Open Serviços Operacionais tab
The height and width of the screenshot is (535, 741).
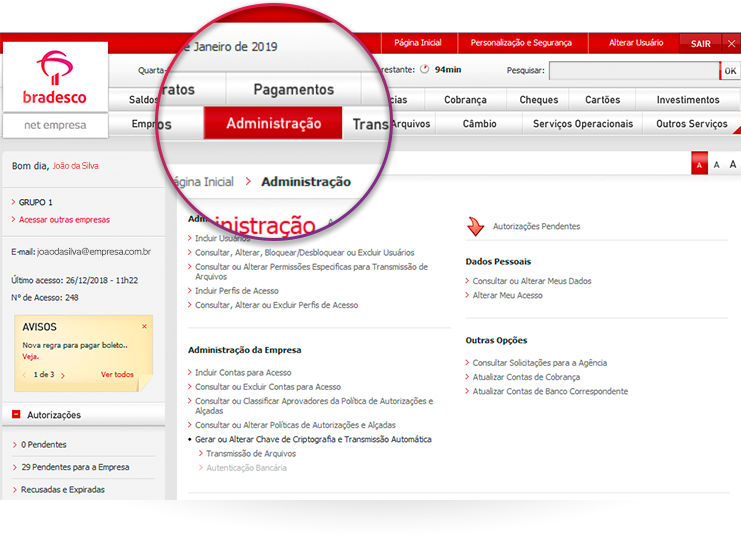pyautogui.click(x=583, y=124)
